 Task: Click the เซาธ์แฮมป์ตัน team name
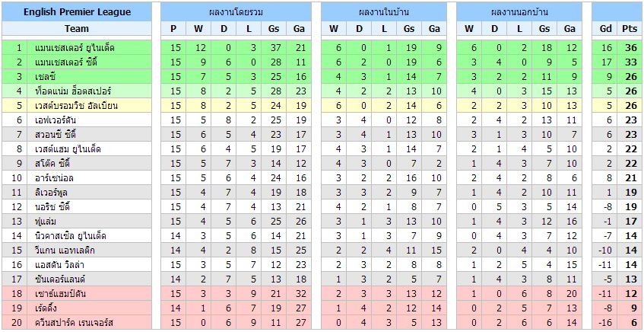pyautogui.click(x=60, y=293)
